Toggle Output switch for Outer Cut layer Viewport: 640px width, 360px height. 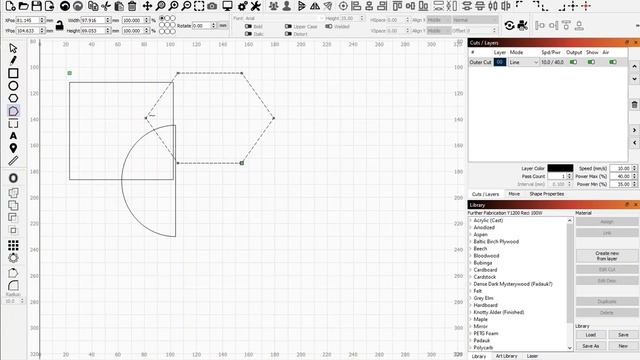[x=573, y=62]
